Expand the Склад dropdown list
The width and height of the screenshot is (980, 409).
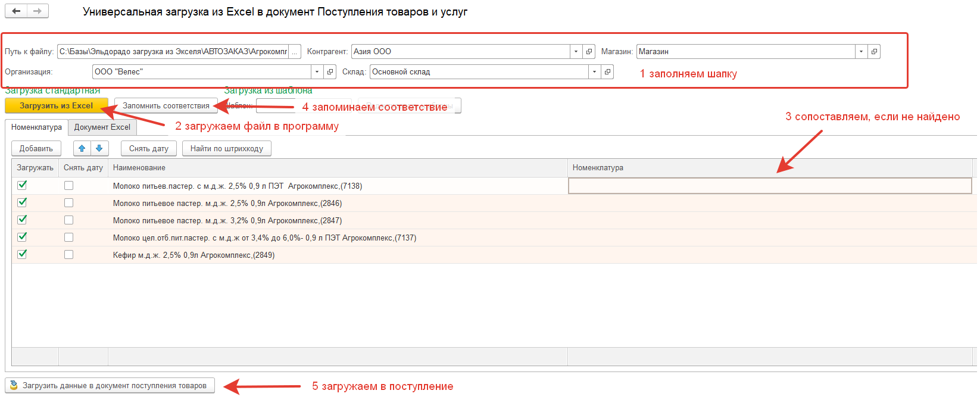tap(594, 72)
